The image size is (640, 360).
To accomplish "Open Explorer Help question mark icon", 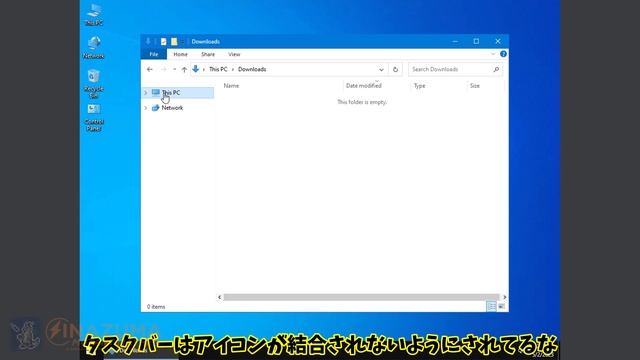I will tap(503, 54).
